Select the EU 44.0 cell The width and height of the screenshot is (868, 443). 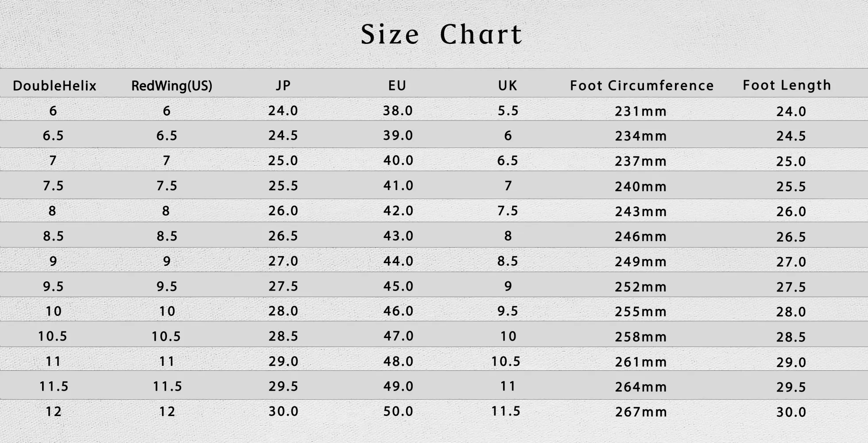[398, 261]
